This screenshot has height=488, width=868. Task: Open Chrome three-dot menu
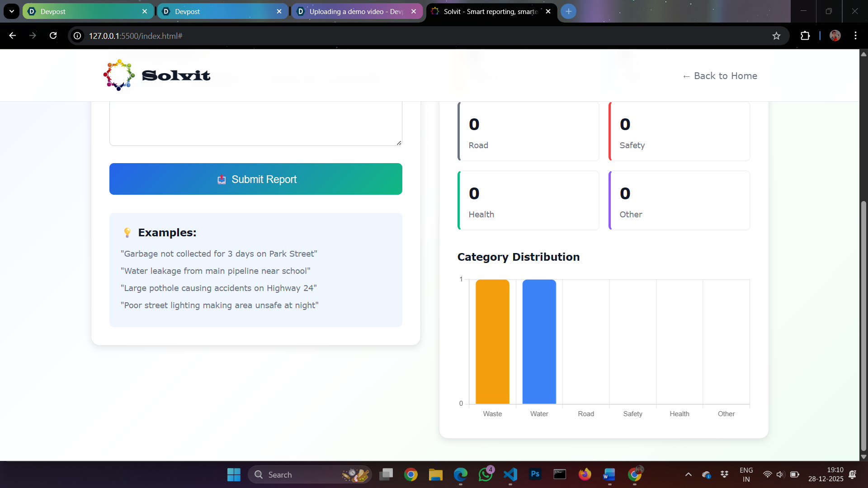tap(855, 36)
